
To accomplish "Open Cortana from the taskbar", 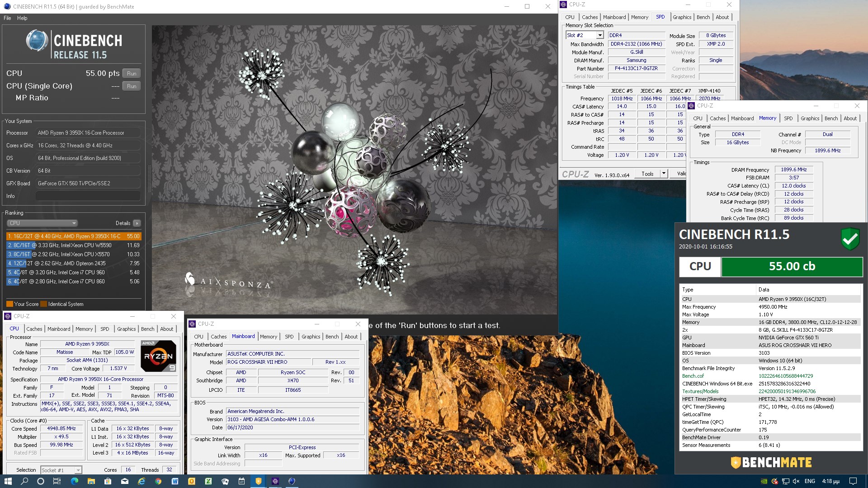I will (41, 481).
